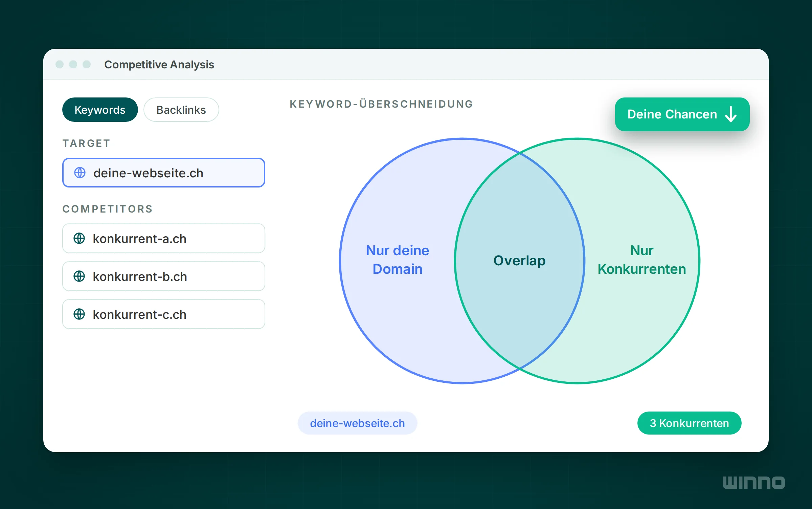Click the globe icon beside konkurrent-b.ch
Screen dimensions: 812x509
tap(79, 276)
